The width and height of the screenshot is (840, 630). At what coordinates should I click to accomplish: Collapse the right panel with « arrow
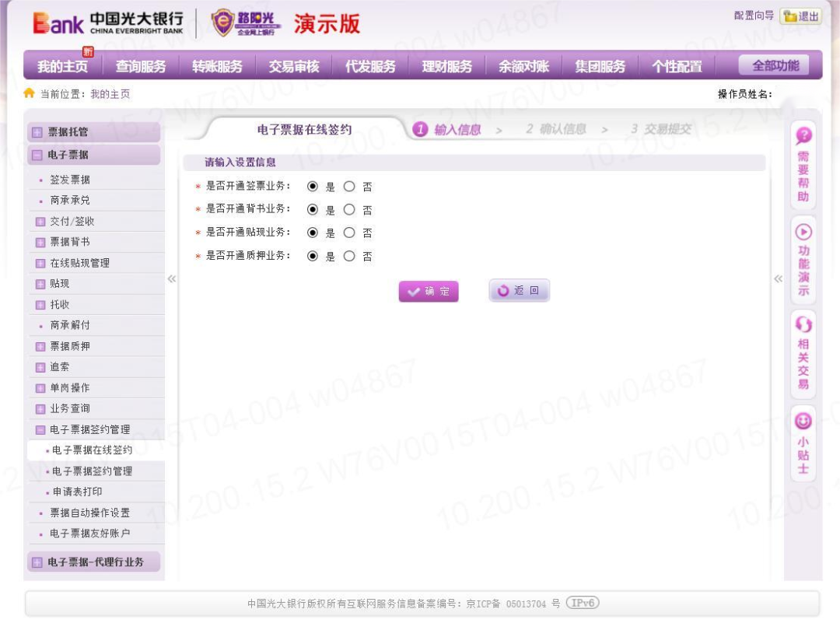coord(779,278)
